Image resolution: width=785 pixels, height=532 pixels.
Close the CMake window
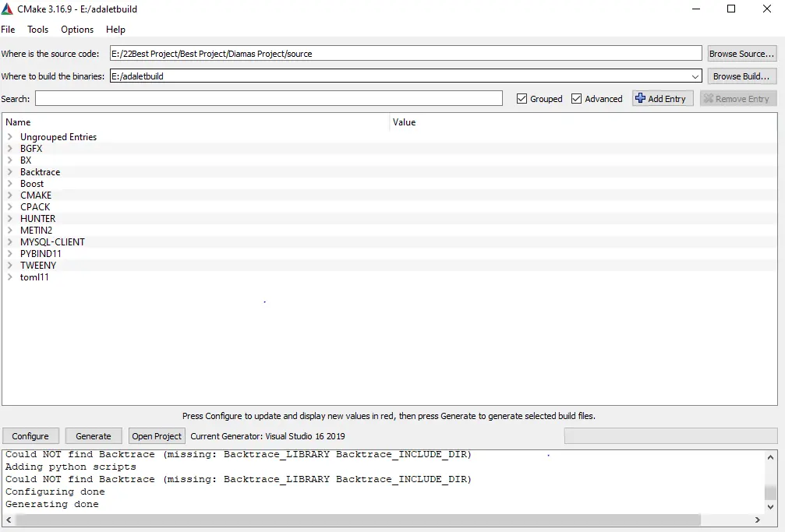(767, 9)
